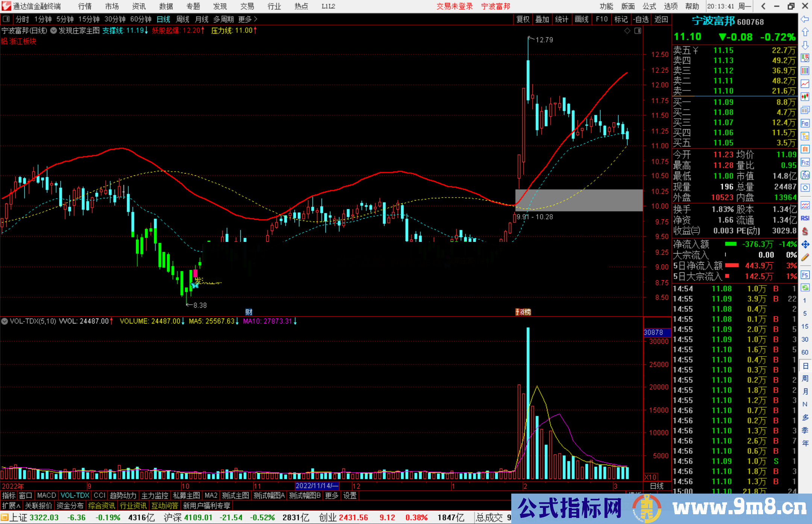
Task: Toggle the round indicator button before 发现庄家主图
Action: point(54,31)
